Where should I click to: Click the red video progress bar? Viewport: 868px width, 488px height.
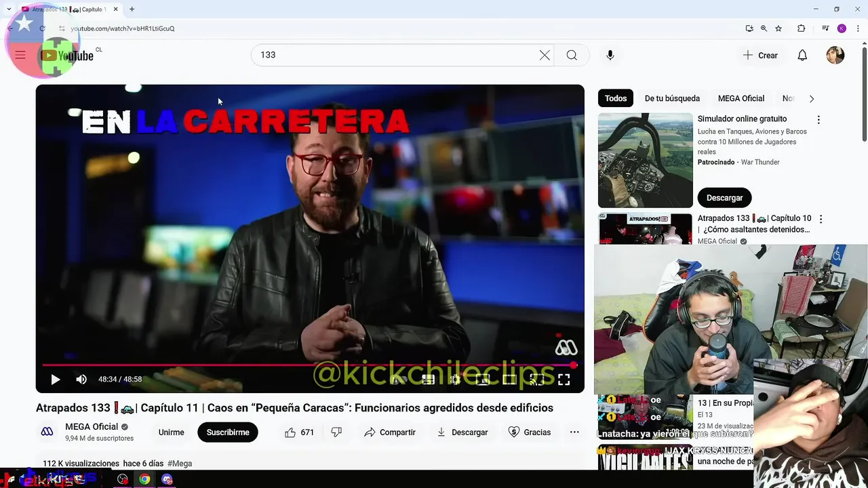pos(308,365)
